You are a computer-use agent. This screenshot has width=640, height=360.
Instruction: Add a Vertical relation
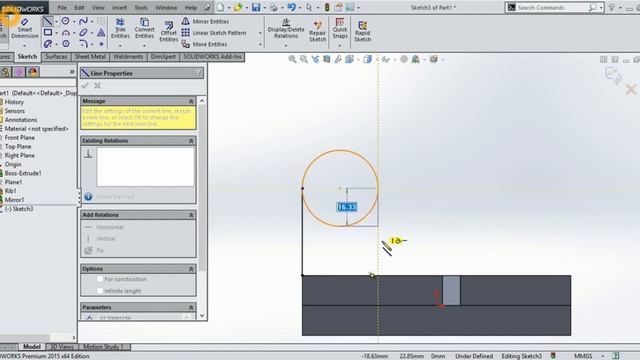tap(105, 238)
